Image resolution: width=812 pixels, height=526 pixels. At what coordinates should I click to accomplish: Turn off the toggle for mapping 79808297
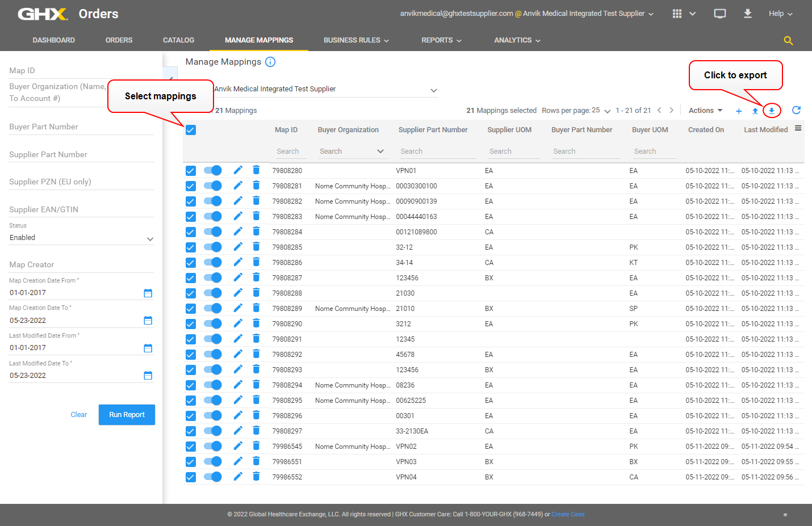tap(213, 431)
